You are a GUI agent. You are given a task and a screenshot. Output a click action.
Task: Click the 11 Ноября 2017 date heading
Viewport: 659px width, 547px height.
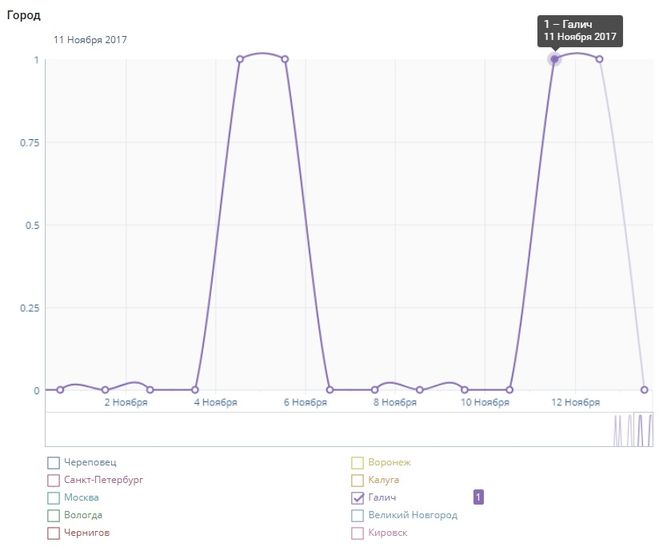point(90,40)
